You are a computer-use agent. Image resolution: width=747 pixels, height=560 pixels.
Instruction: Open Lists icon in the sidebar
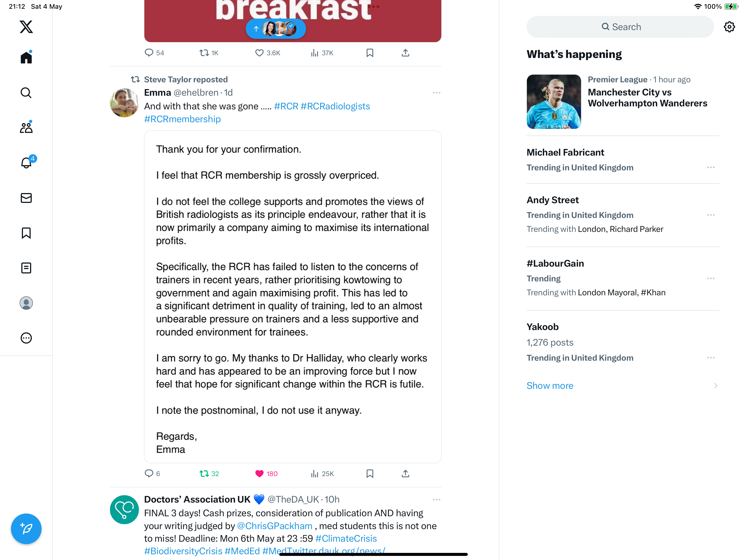(x=26, y=268)
